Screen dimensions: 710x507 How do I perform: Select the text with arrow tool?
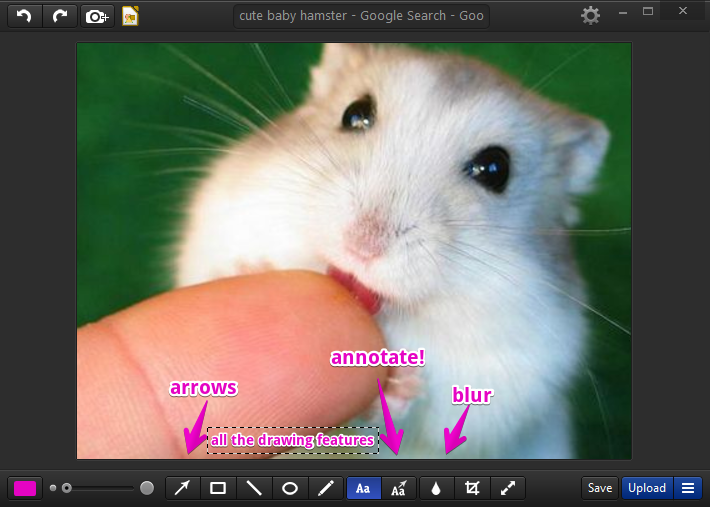pyautogui.click(x=398, y=488)
